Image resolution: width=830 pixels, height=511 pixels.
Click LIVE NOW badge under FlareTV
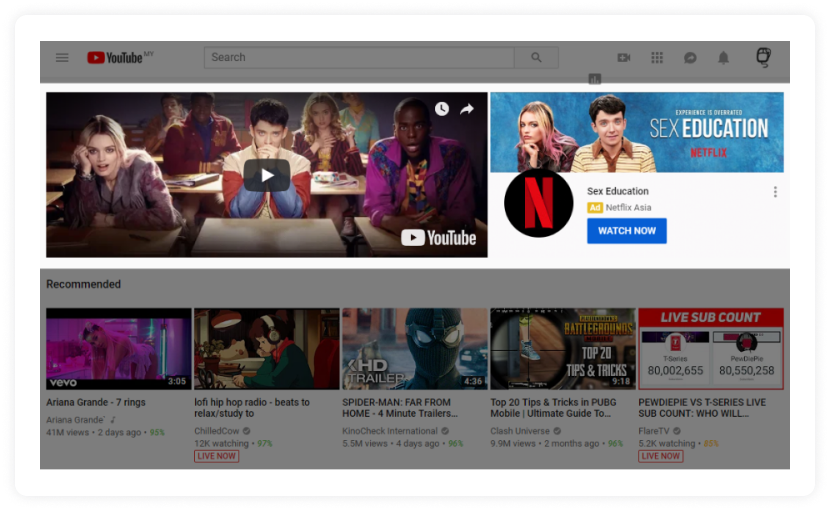click(661, 456)
